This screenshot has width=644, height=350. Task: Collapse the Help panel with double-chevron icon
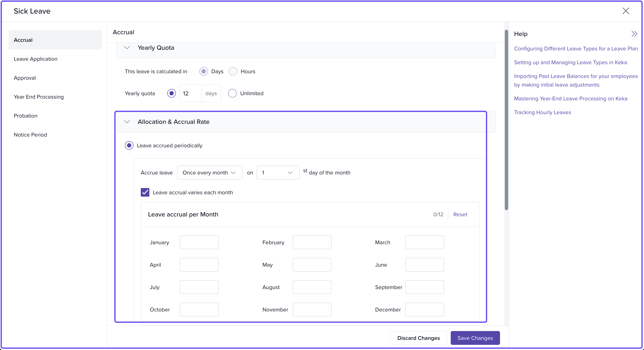634,34
